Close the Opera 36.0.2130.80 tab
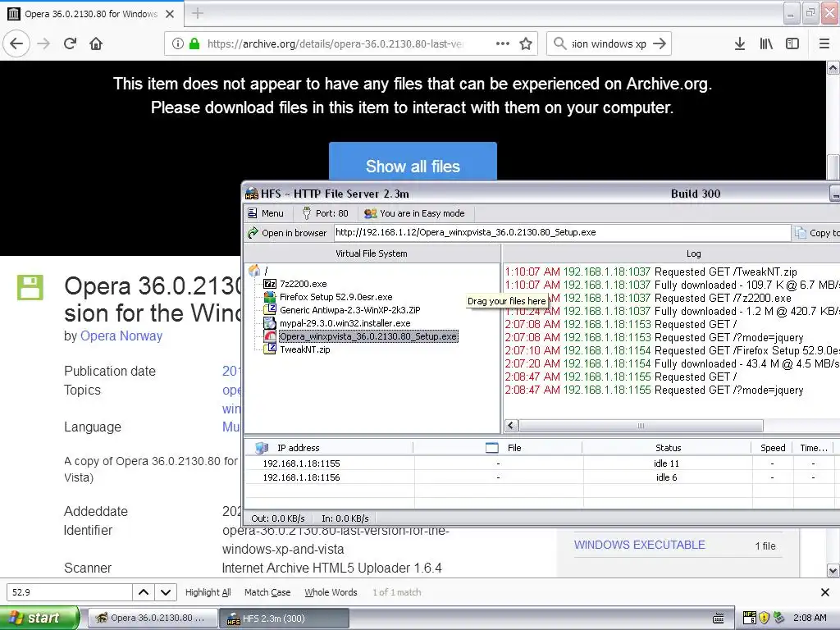This screenshot has width=840, height=630. (x=170, y=14)
